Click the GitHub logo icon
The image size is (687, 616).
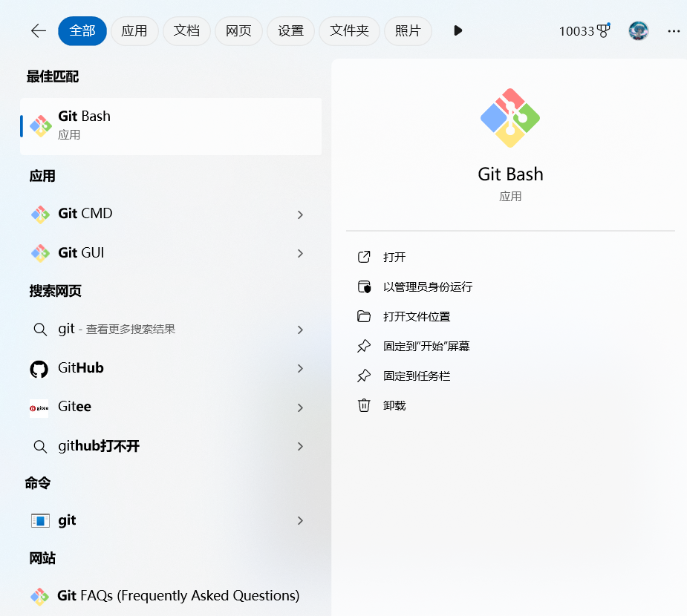pyautogui.click(x=39, y=369)
